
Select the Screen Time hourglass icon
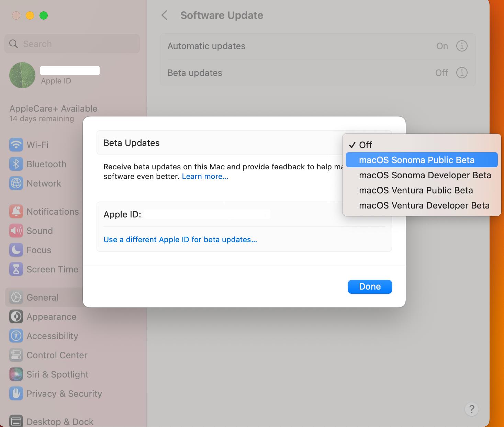pyautogui.click(x=16, y=269)
